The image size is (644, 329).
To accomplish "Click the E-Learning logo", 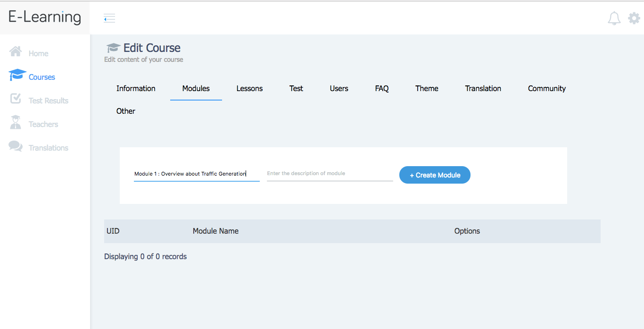I will coord(45,17).
